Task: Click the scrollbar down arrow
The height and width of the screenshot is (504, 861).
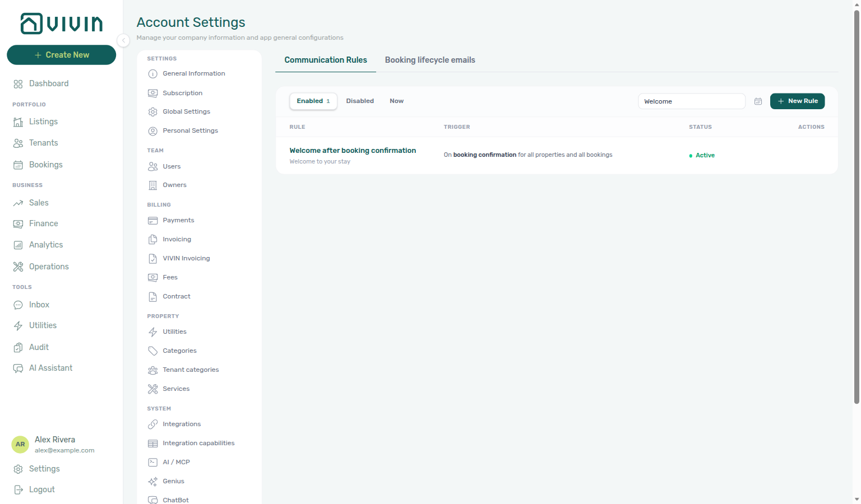Action: pos(857,499)
